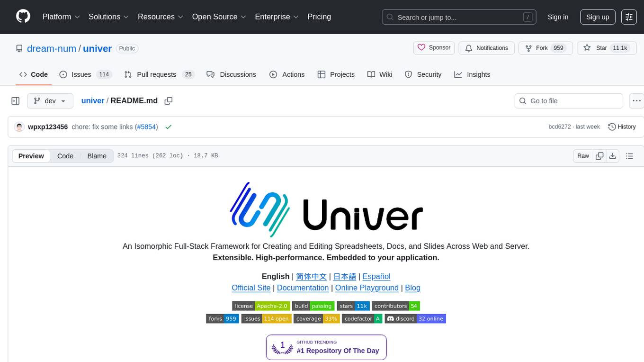Switch to Code view mode
644x362 pixels.
[65, 156]
